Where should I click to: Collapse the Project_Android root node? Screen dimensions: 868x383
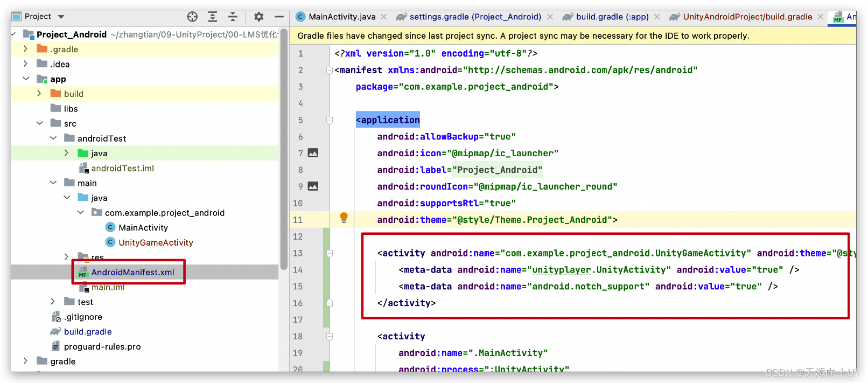click(x=13, y=34)
